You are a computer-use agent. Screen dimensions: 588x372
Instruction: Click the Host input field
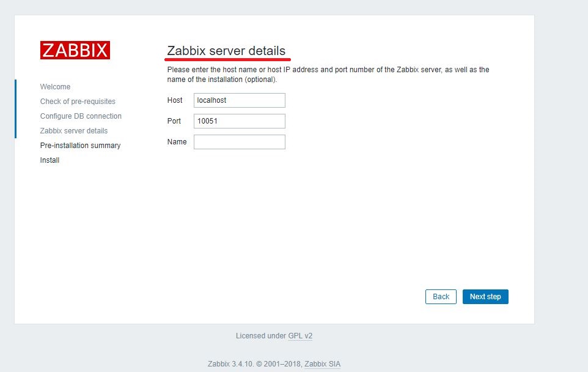click(x=239, y=100)
